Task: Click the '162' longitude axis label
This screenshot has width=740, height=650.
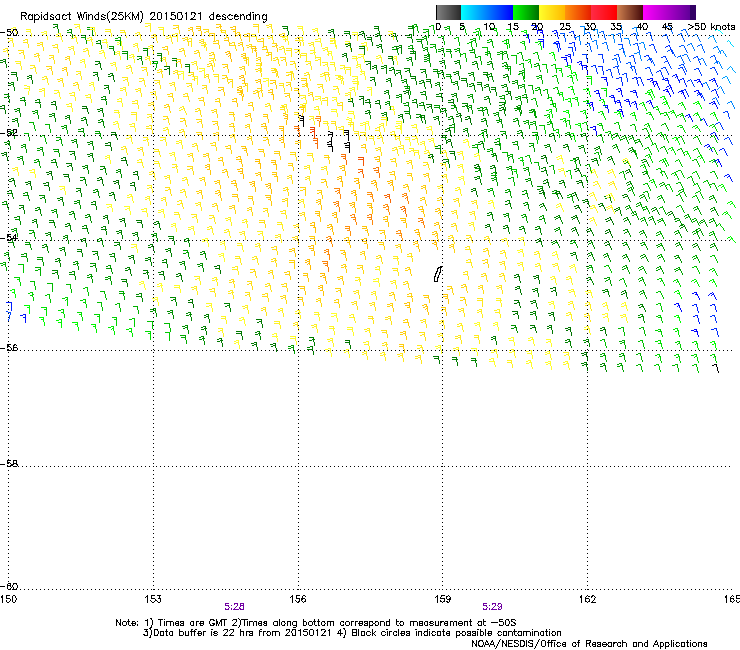Action: [x=588, y=599]
